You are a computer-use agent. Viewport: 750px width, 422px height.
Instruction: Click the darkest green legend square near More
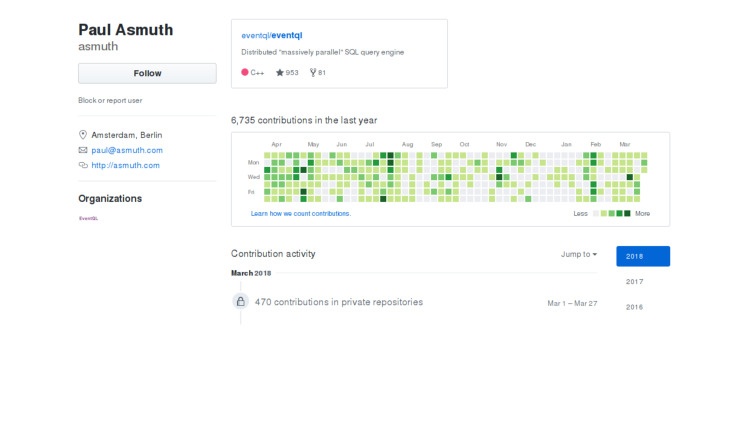coord(627,213)
